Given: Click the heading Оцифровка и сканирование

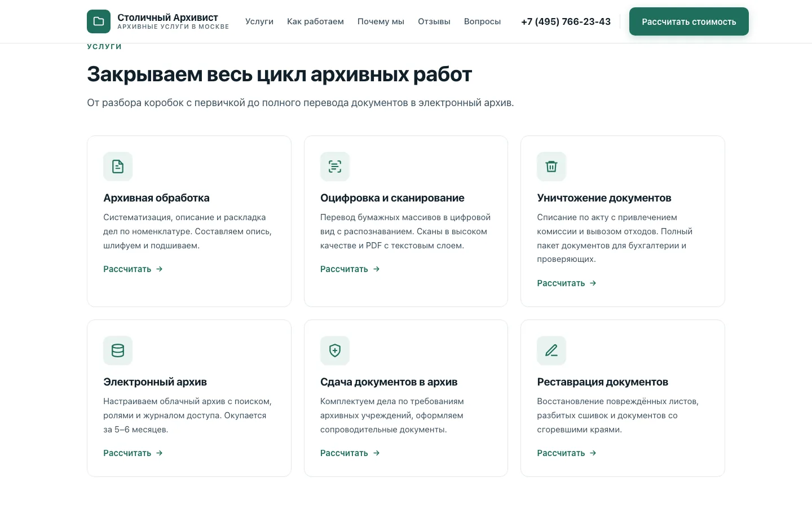Looking at the screenshot, I should [392, 198].
